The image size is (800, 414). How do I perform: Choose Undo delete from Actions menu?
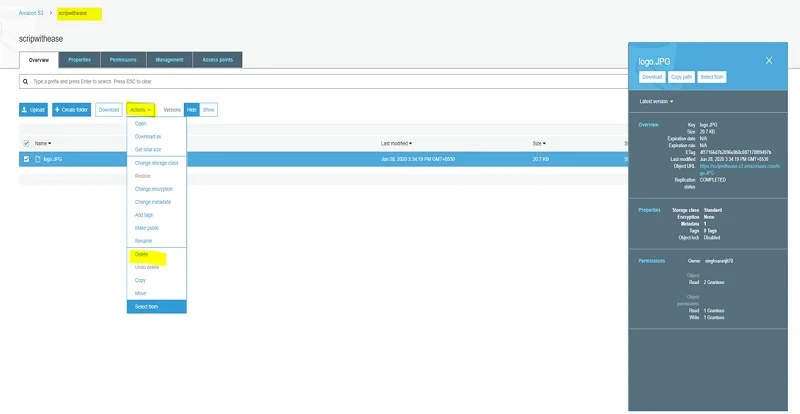tap(147, 267)
